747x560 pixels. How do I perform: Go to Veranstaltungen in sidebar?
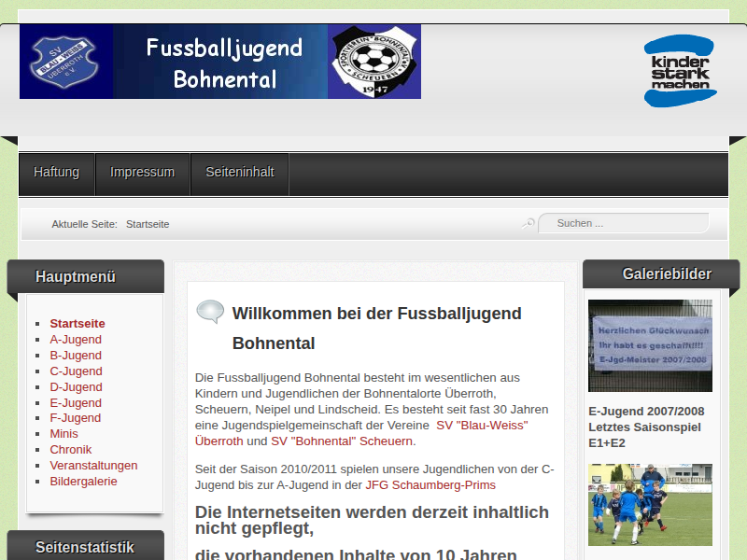[x=93, y=466]
